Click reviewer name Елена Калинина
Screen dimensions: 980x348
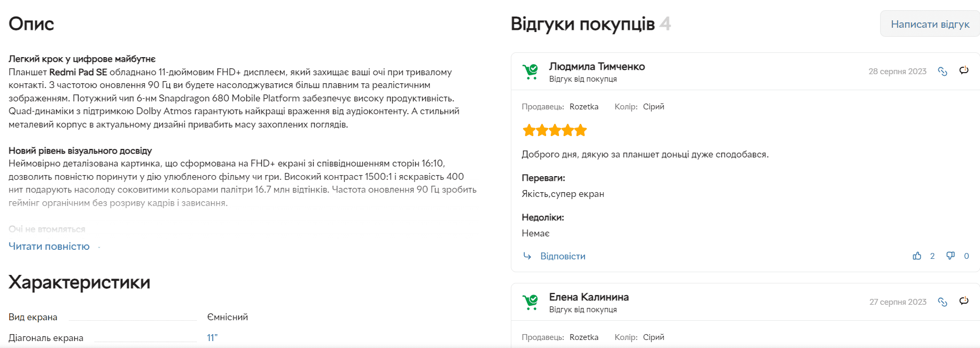point(589,297)
